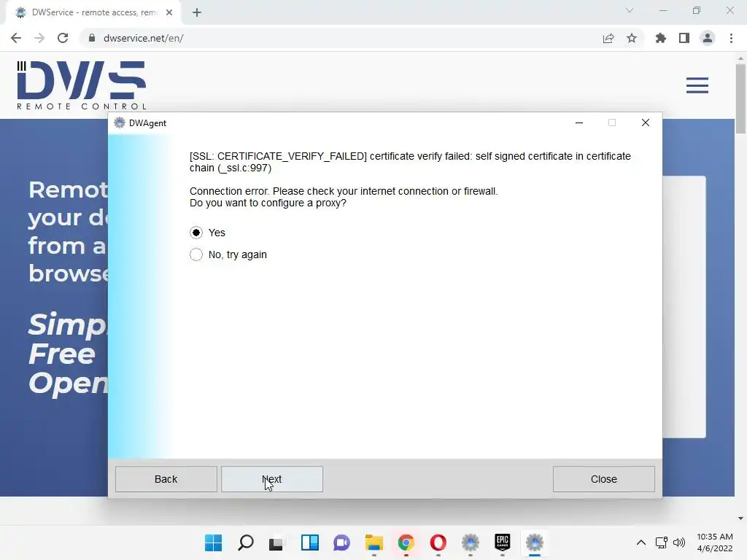The height and width of the screenshot is (560, 747).
Task: Close the DWService browser tab
Action: coord(169,12)
